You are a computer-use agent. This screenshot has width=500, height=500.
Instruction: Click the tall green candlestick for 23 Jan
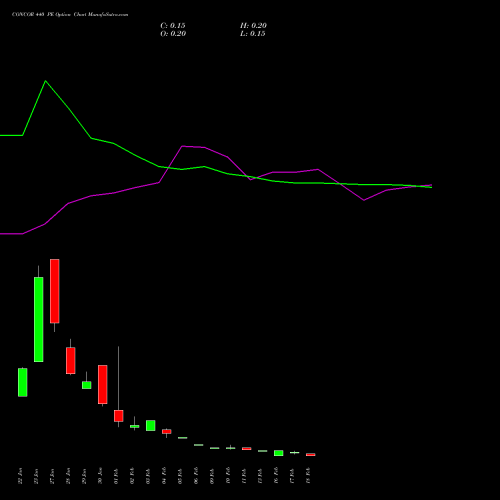[39, 319]
